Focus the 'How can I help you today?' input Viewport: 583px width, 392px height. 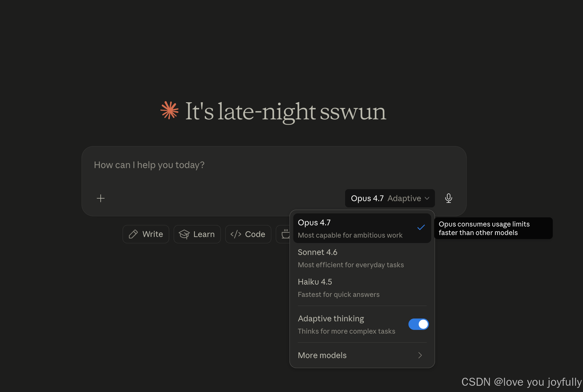click(x=274, y=165)
